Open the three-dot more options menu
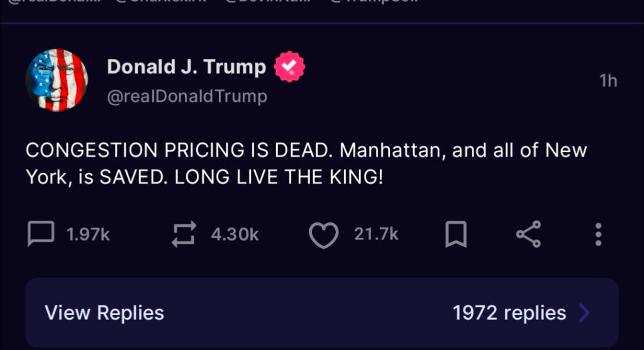 pos(598,234)
